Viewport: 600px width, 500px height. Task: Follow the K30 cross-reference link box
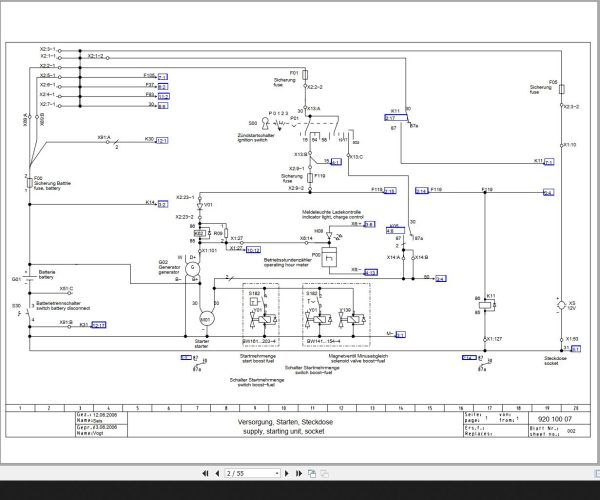(x=162, y=140)
